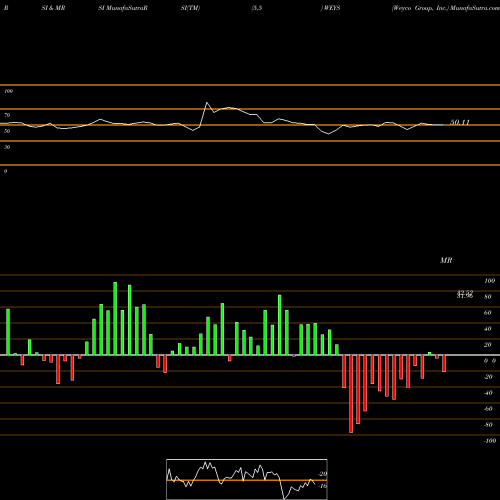Click the RSI axis label 100
Screen dimensions: 500x500
(x=8, y=91)
